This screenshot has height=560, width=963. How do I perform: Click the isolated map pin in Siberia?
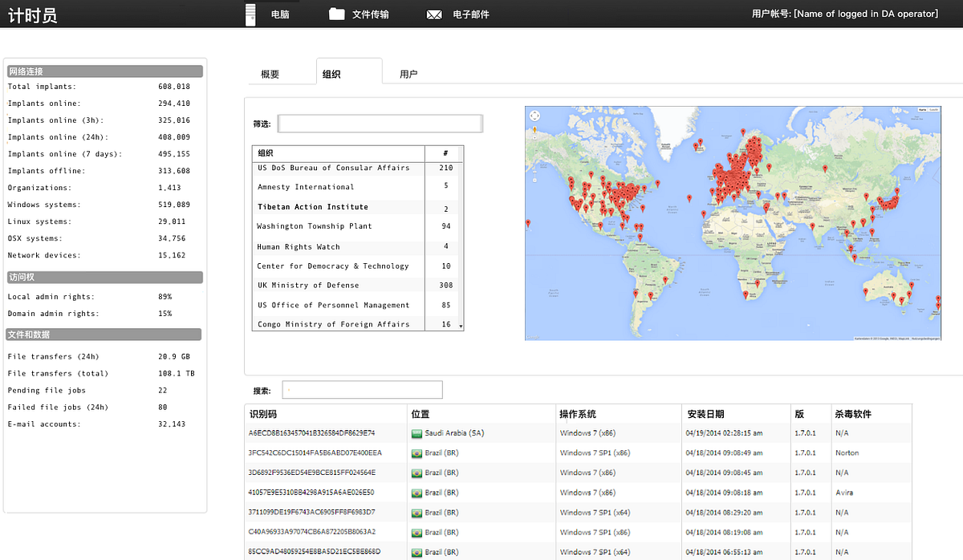point(825,168)
